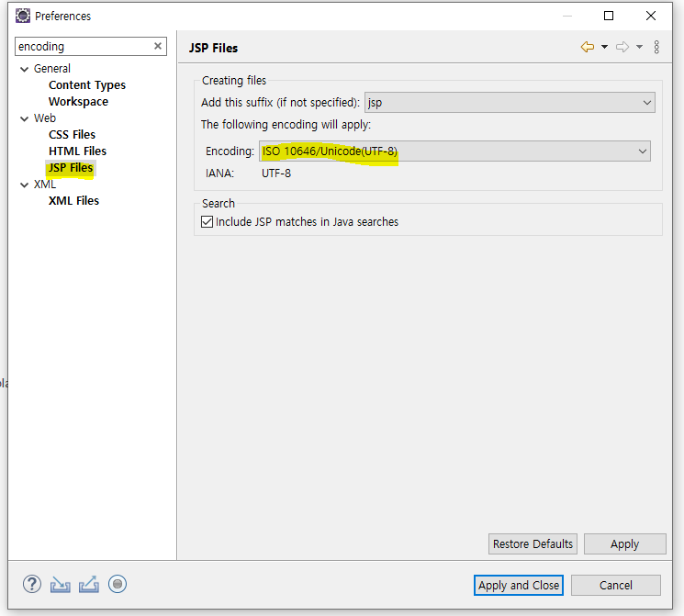Maximize the Preferences window
Image resolution: width=684 pixels, height=616 pixels.
tap(609, 16)
